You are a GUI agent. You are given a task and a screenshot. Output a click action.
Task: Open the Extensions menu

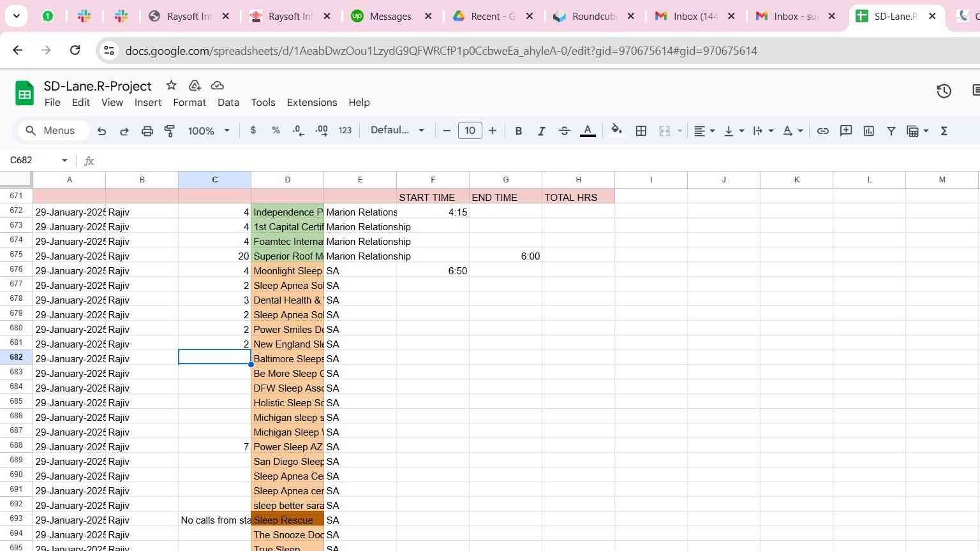(312, 102)
